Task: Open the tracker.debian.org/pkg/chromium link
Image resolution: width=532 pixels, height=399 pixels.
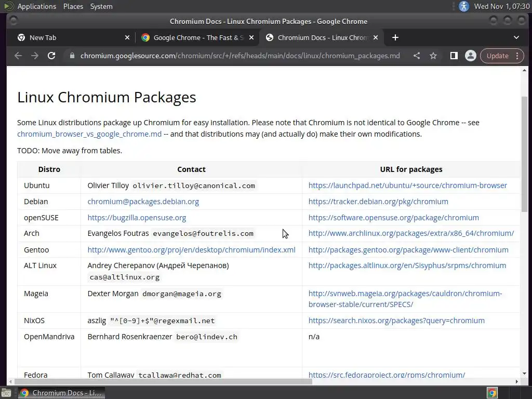Action: coord(378,202)
